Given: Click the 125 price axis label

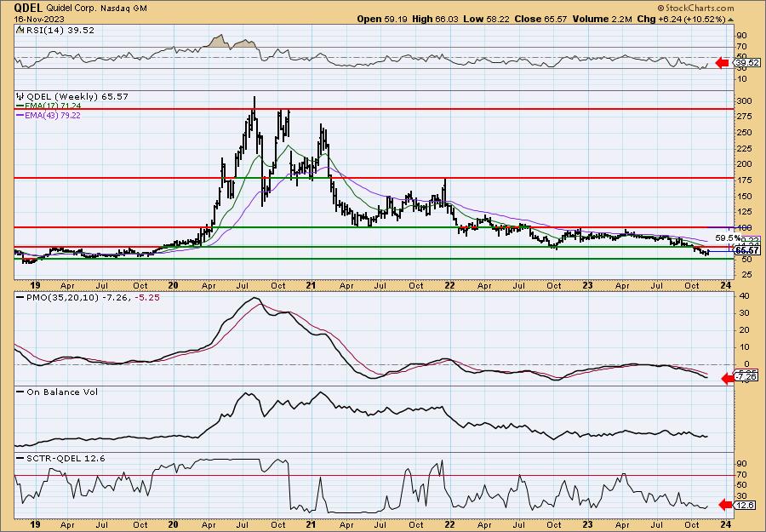Looking at the screenshot, I should [x=745, y=212].
